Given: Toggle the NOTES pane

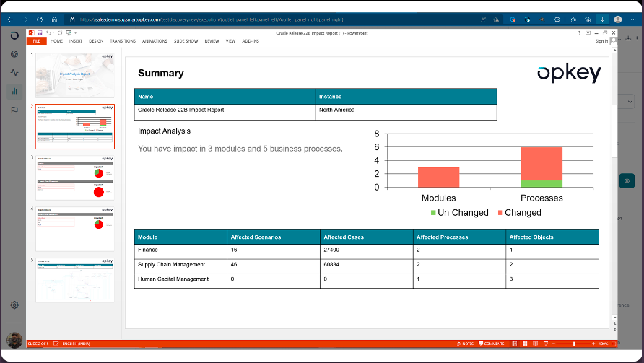Looking at the screenshot, I should (x=466, y=344).
